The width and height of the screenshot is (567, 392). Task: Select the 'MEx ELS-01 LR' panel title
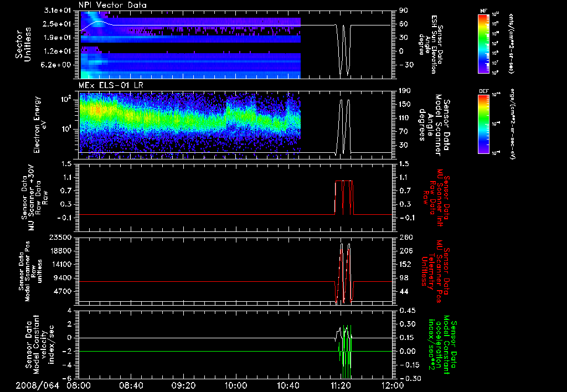[111, 85]
